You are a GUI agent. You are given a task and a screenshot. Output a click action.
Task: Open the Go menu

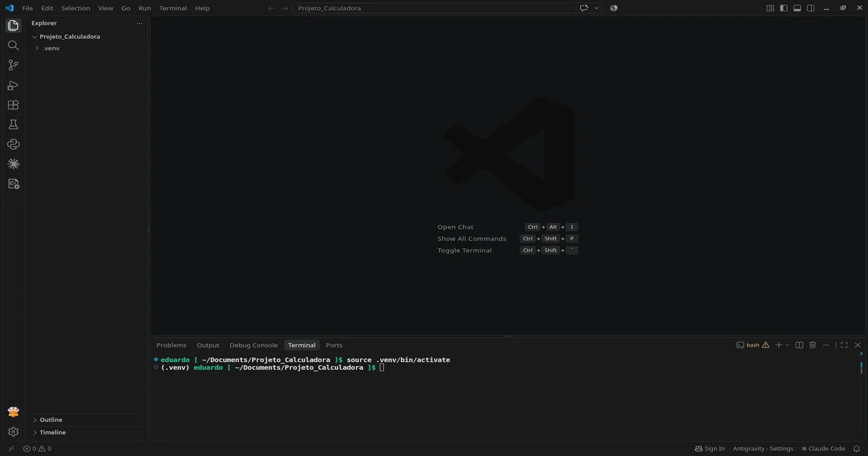pyautogui.click(x=126, y=8)
